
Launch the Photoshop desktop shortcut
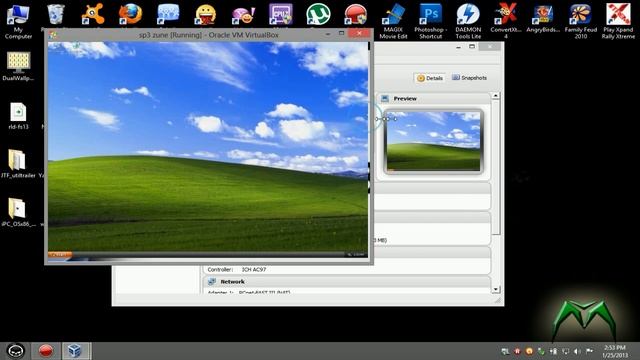point(431,21)
